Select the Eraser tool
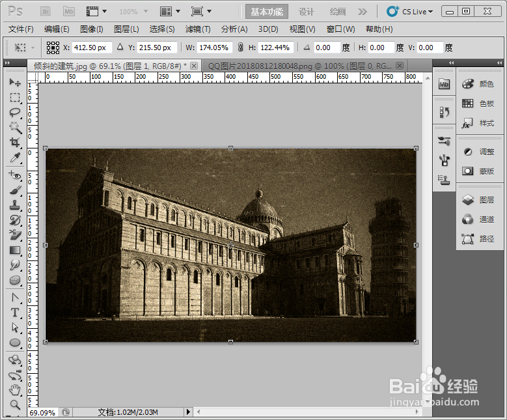This screenshot has height=420, width=507. tap(15, 235)
